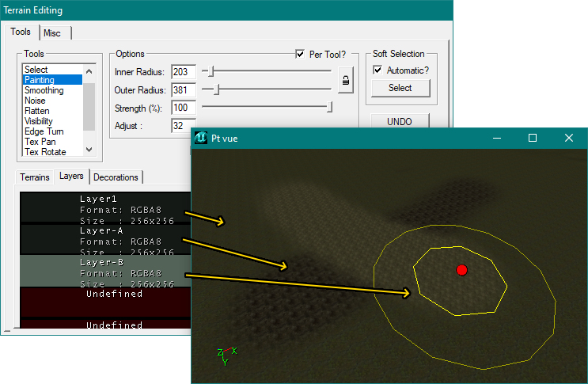Click the Soft Selection Select button
The width and height of the screenshot is (588, 384).
coord(400,88)
